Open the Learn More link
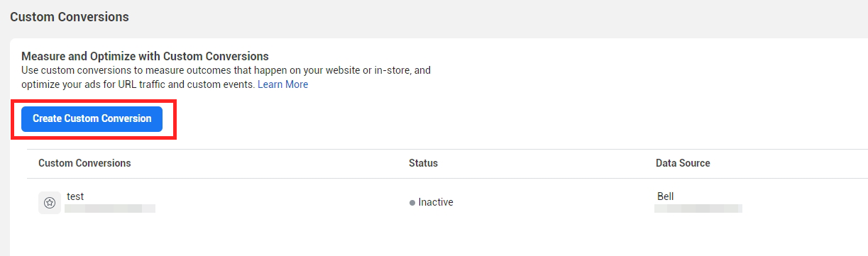The width and height of the screenshot is (868, 256). [x=282, y=84]
